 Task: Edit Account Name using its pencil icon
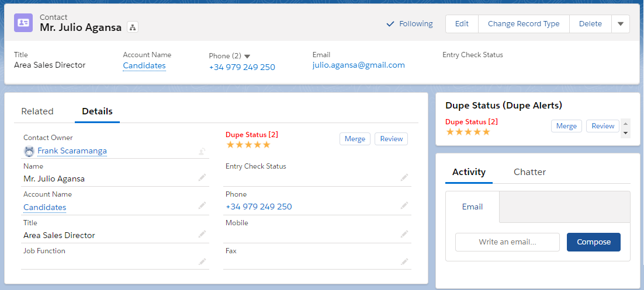click(202, 205)
